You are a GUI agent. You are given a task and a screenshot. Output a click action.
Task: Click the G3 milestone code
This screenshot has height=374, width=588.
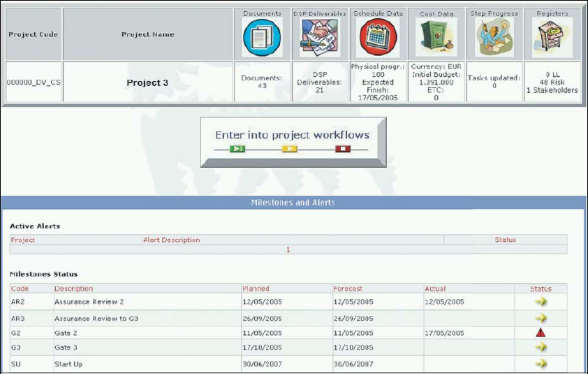coord(16,347)
